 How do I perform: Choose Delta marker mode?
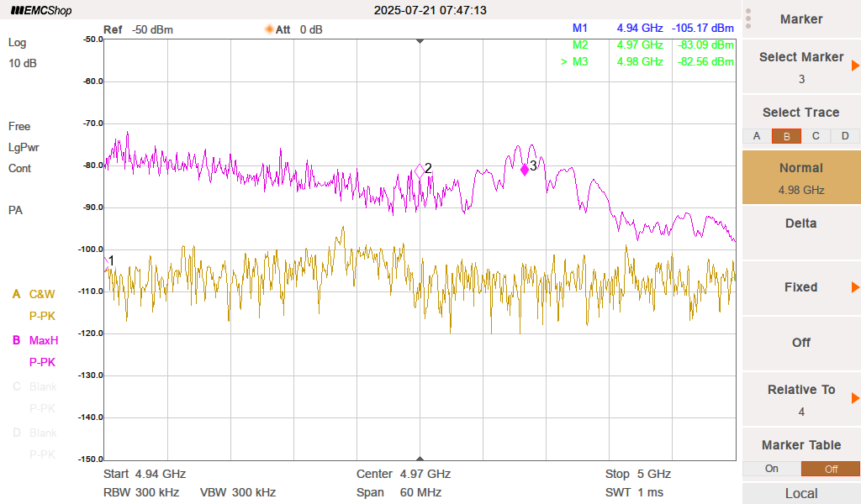(x=801, y=223)
